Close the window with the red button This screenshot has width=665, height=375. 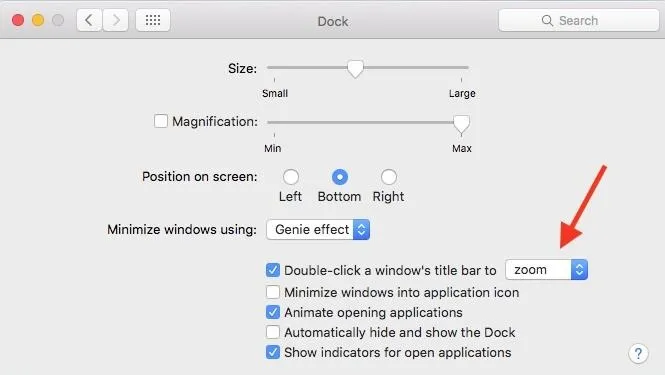coord(18,20)
